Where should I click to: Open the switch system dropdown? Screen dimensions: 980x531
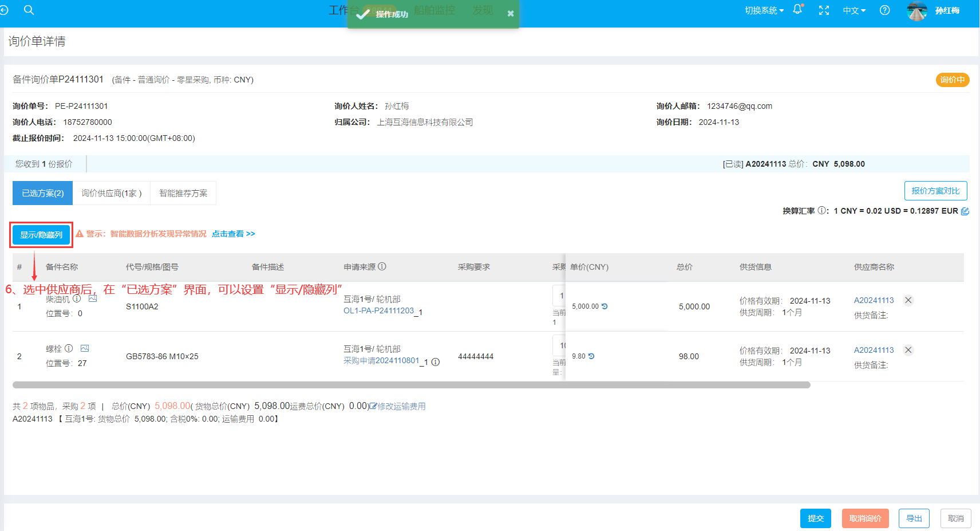tap(764, 10)
